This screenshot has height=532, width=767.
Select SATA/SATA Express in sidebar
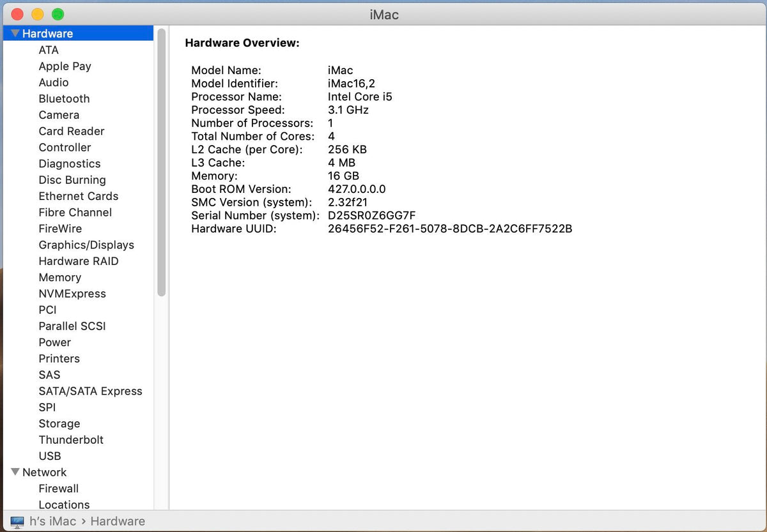click(x=90, y=391)
